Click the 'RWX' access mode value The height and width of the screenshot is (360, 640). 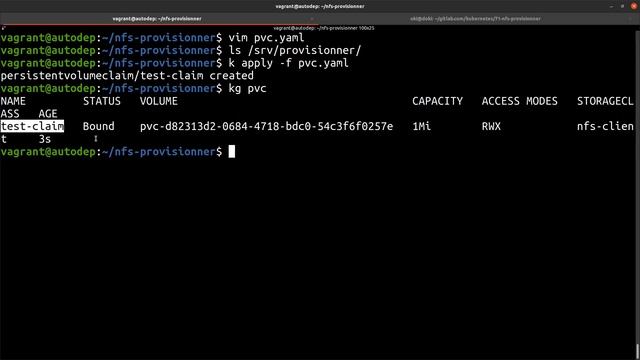[x=491, y=127]
